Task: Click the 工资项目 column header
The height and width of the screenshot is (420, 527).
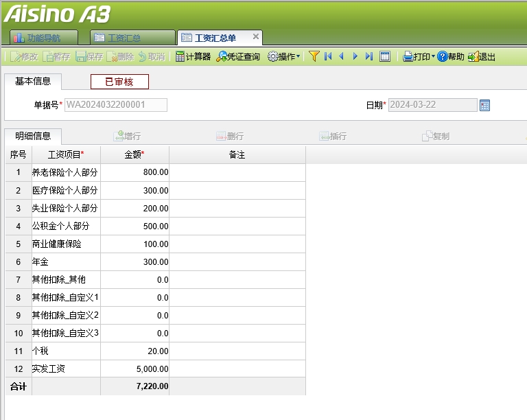Action: (66, 154)
